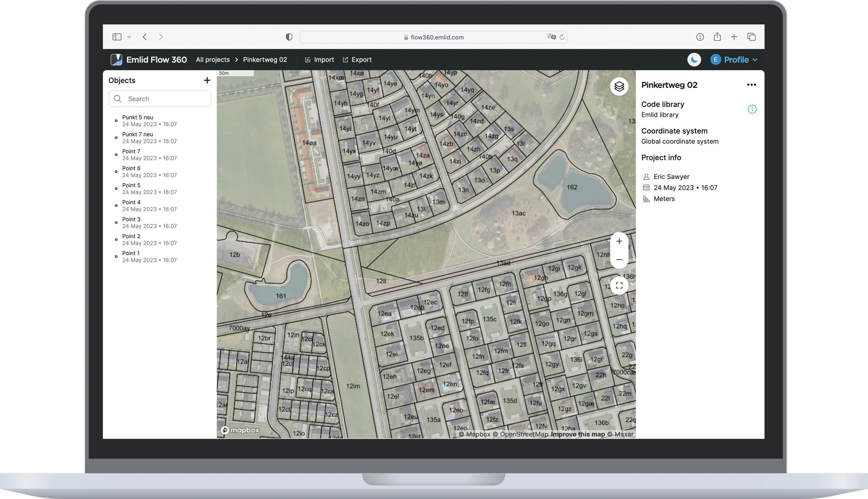
Task: View code library info icon
Action: pyautogui.click(x=752, y=110)
